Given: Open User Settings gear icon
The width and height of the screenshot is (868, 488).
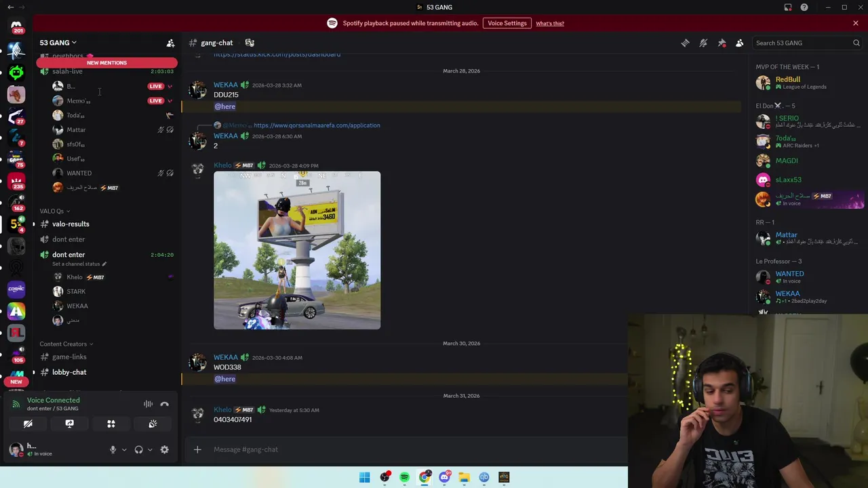Looking at the screenshot, I should 164,449.
